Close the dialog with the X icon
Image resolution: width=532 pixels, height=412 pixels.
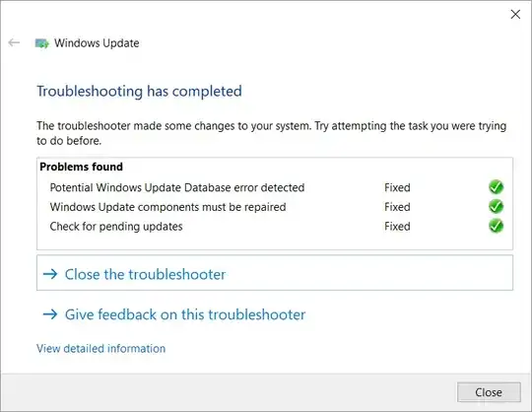click(515, 14)
